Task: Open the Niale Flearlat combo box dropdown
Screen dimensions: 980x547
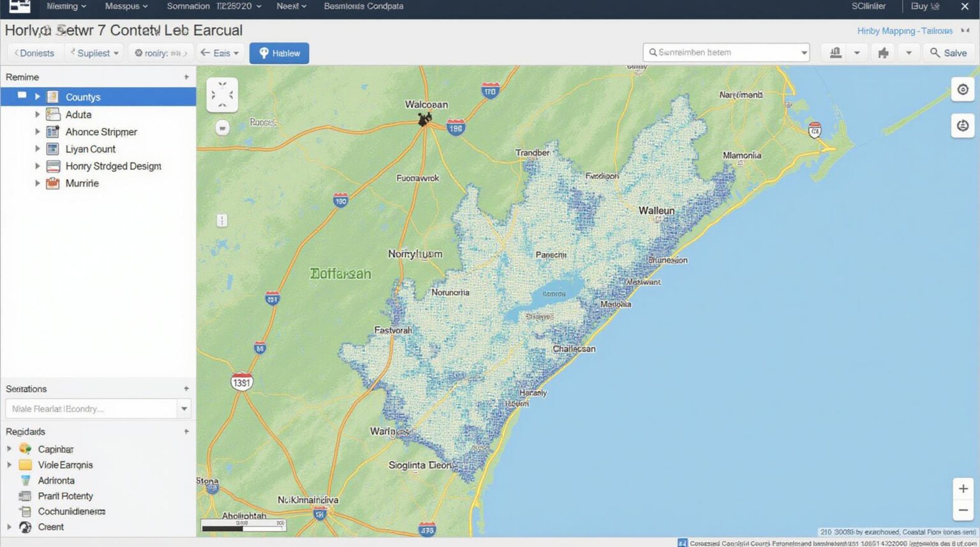Action: click(184, 409)
